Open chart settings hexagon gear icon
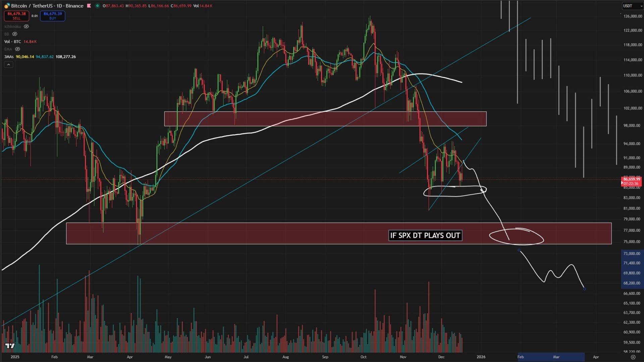 click(633, 357)
